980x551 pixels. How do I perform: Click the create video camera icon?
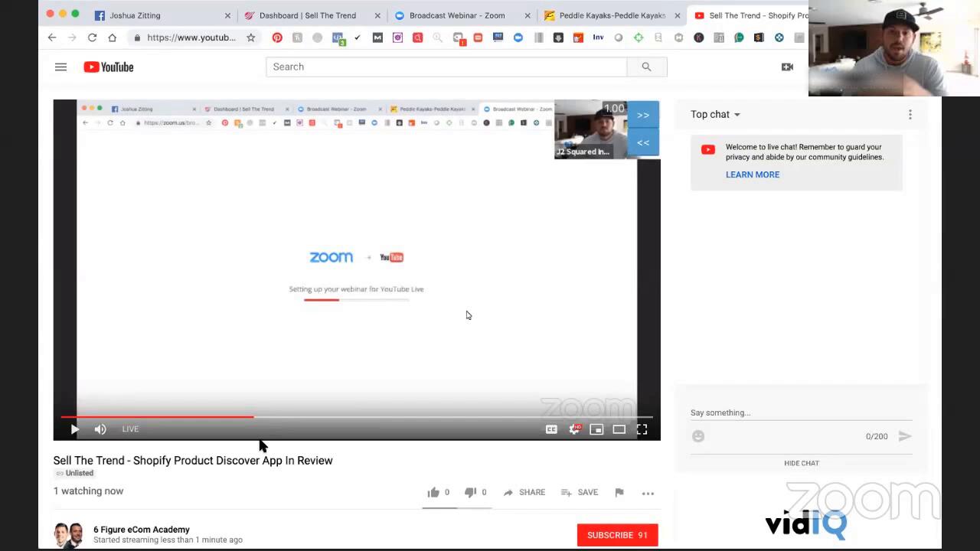coord(786,67)
